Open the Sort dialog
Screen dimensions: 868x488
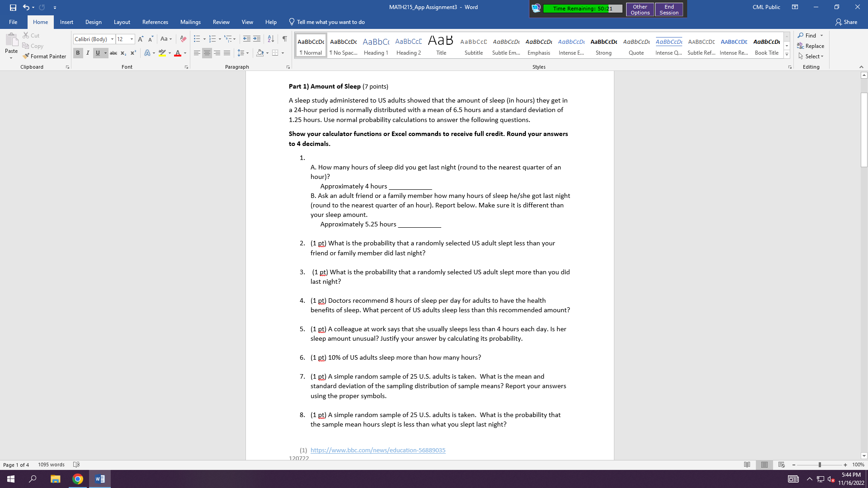270,39
